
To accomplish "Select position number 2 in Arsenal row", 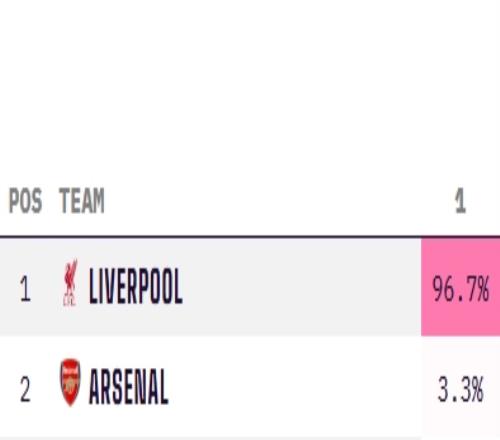I will 25,389.
